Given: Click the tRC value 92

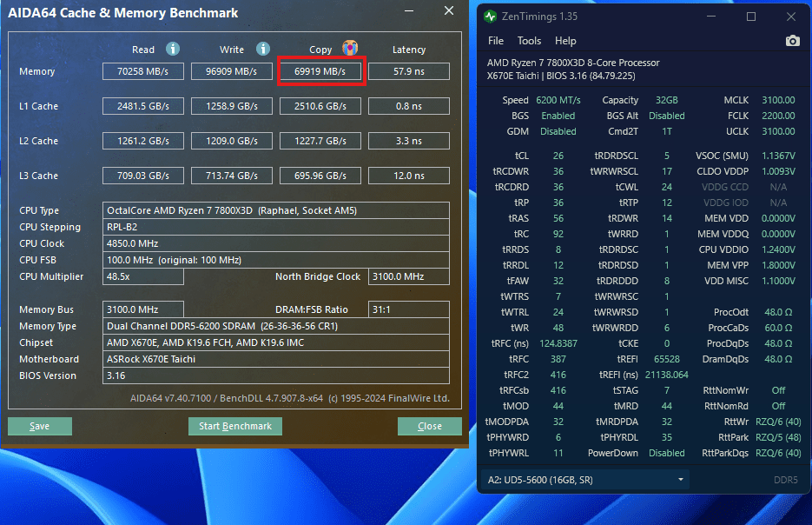Looking at the screenshot, I should point(558,234).
